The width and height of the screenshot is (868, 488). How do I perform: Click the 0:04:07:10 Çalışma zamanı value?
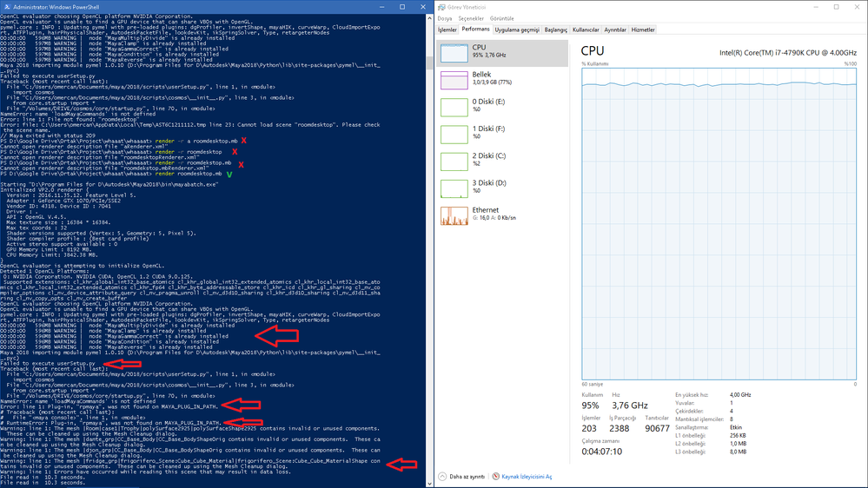pyautogui.click(x=602, y=452)
